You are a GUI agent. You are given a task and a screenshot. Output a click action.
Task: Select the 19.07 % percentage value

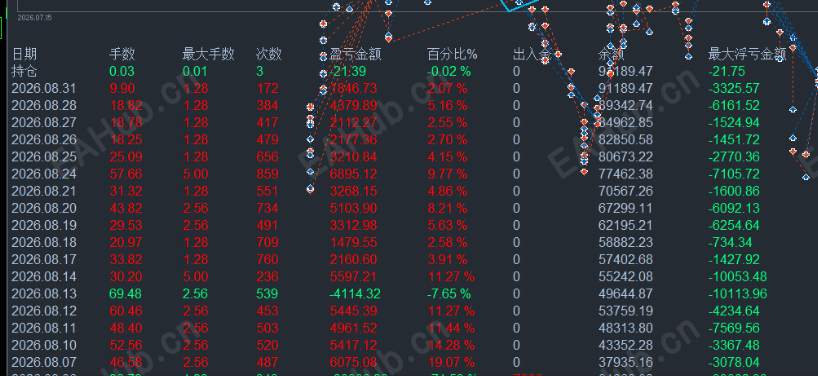pos(451,362)
